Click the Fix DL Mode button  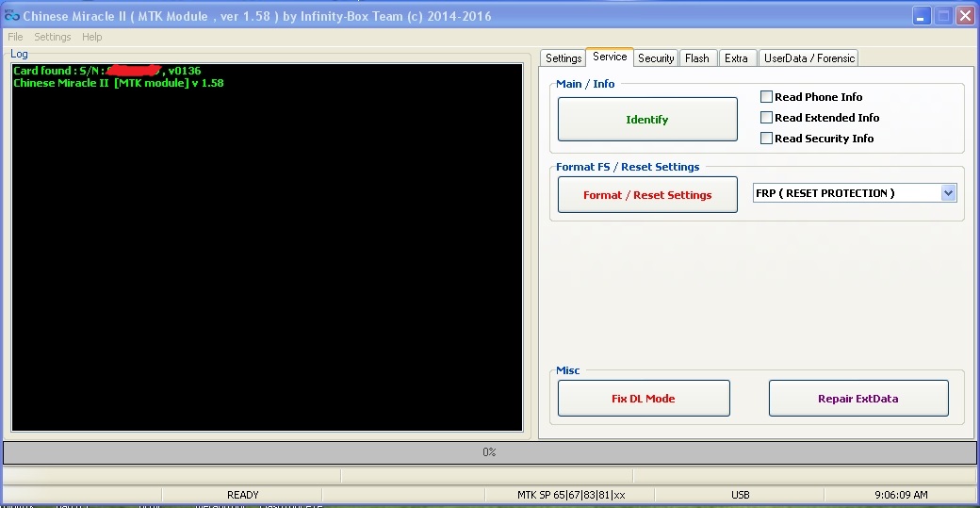tap(644, 399)
